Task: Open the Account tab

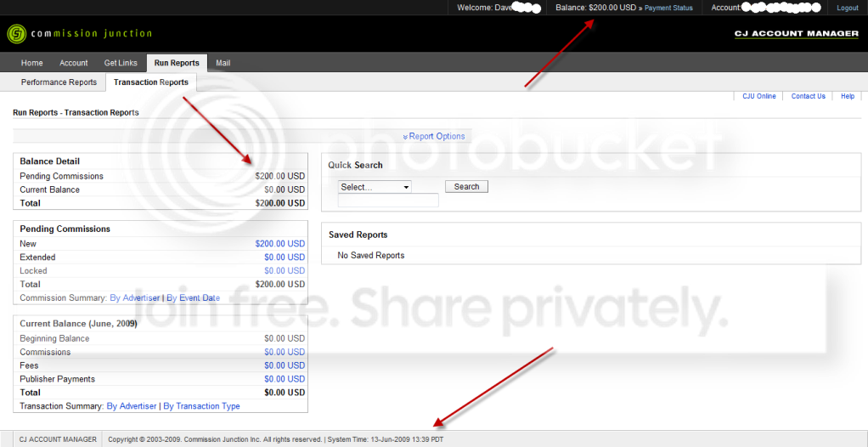Action: click(x=74, y=63)
